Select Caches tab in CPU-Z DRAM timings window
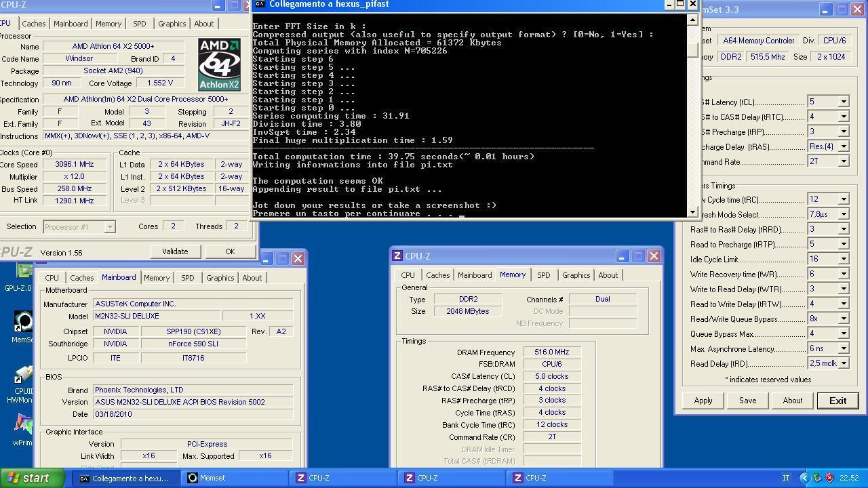This screenshot has height=488, width=868. point(437,275)
